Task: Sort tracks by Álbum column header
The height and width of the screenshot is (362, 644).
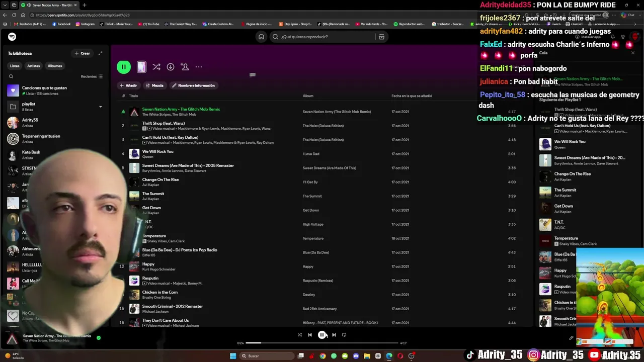Action: click(308, 96)
